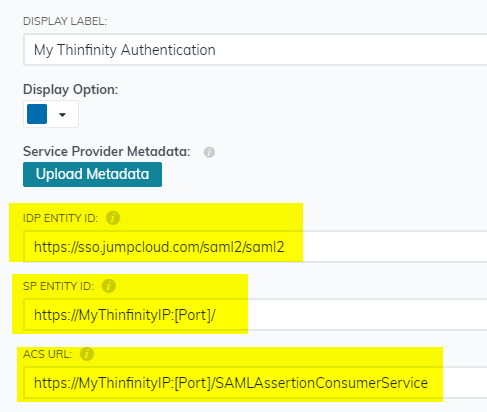This screenshot has width=487, height=412.
Task: Click the 'SP ENTITY ID:' label text
Action: pos(58,286)
